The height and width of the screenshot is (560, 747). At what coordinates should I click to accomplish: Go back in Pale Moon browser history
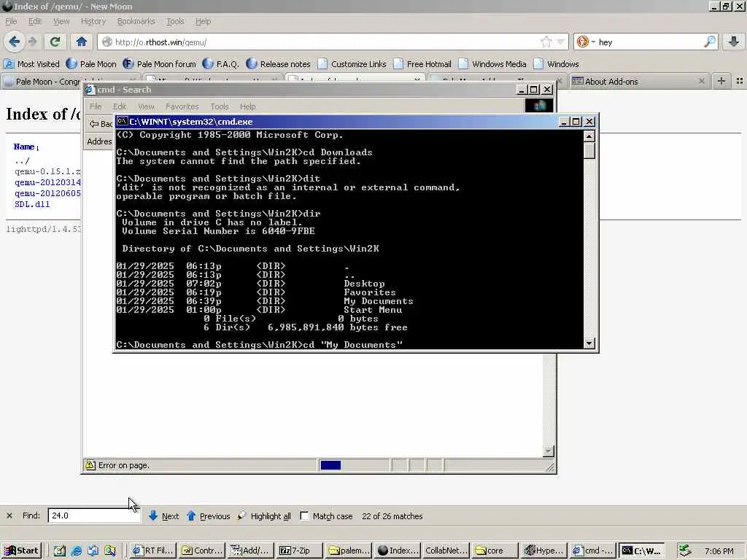click(x=14, y=42)
